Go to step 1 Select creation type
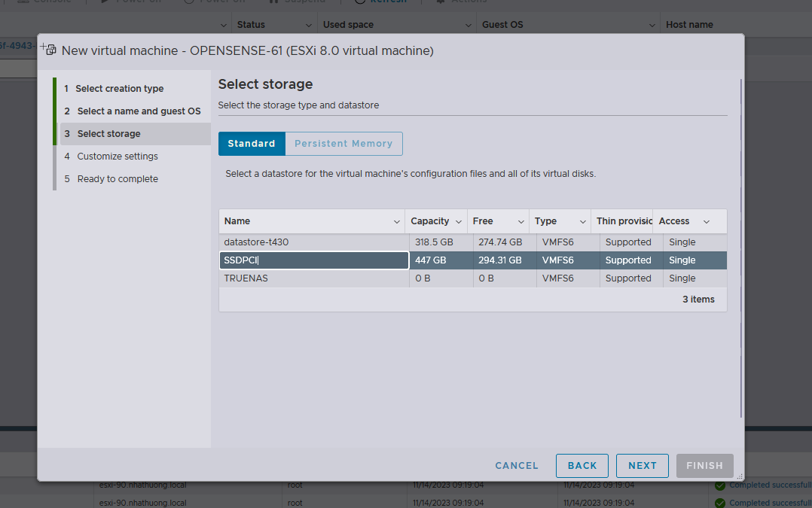 (119, 89)
